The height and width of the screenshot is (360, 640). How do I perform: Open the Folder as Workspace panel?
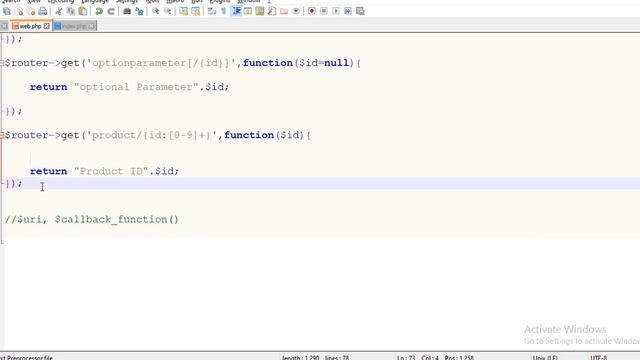(284, 11)
